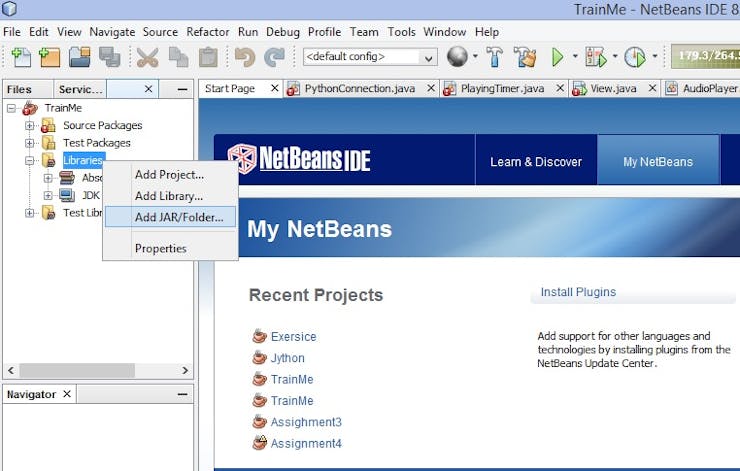Open the Install Plugins link
Screen dimensions: 740x471
578,292
